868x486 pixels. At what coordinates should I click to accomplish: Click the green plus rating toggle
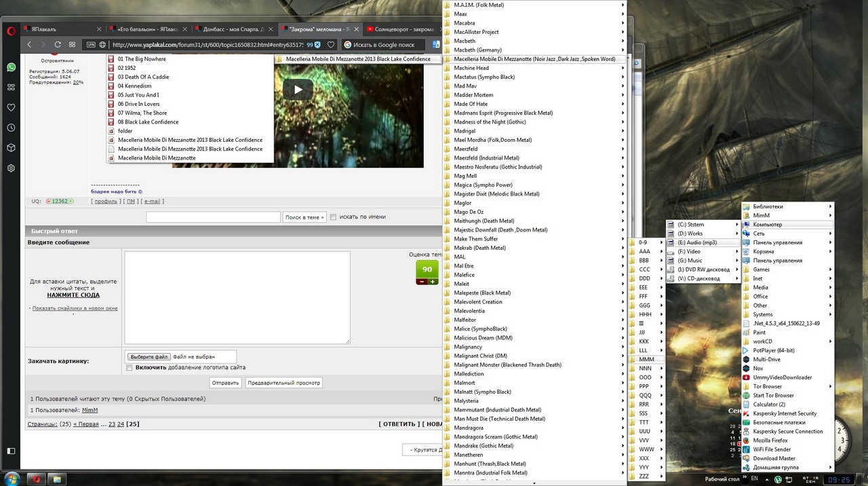tap(433, 282)
